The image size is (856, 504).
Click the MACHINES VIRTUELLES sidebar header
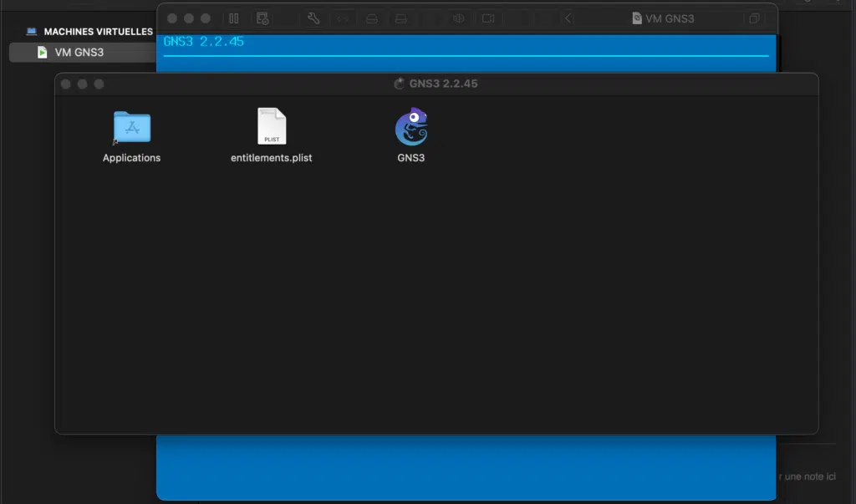(99, 32)
